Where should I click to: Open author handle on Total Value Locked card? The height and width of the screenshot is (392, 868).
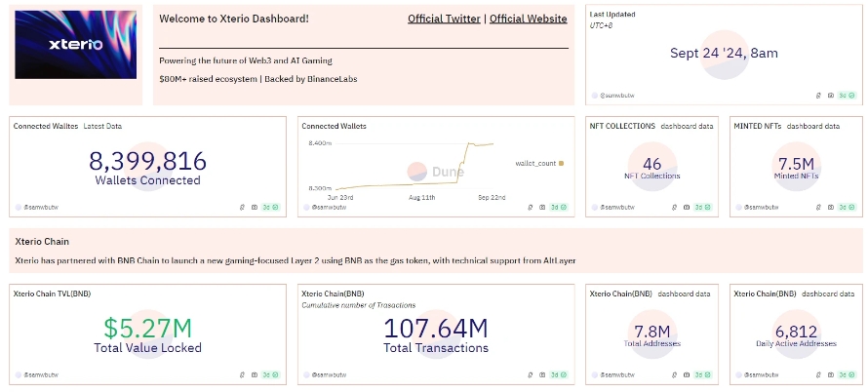(41, 374)
